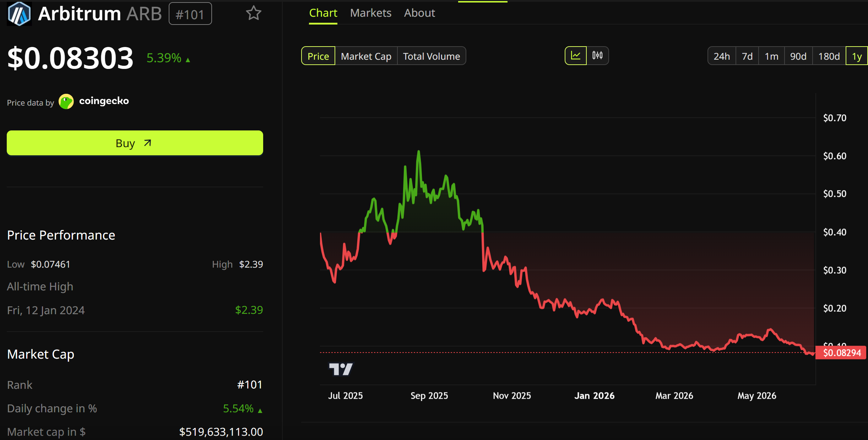The image size is (868, 440).
Task: Select the Total Volume chart mode
Action: pos(432,56)
